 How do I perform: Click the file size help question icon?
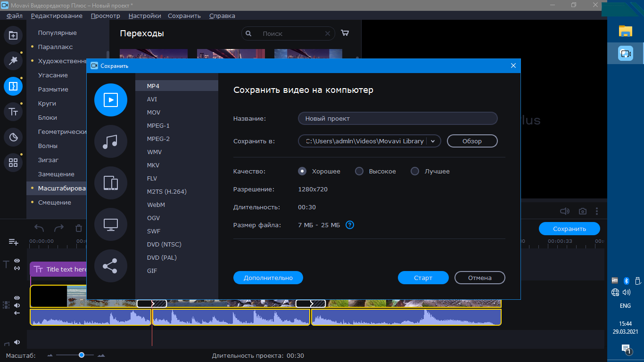[x=350, y=225]
